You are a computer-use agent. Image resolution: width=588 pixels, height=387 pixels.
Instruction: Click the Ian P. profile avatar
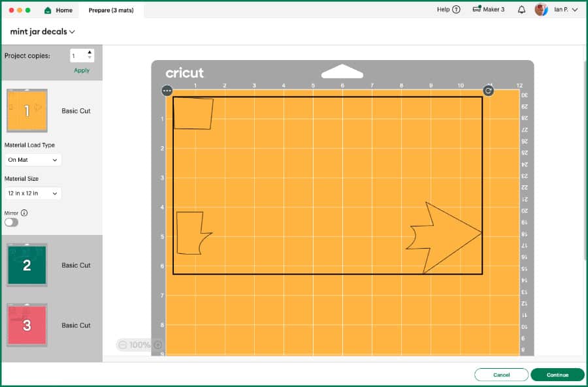point(541,10)
